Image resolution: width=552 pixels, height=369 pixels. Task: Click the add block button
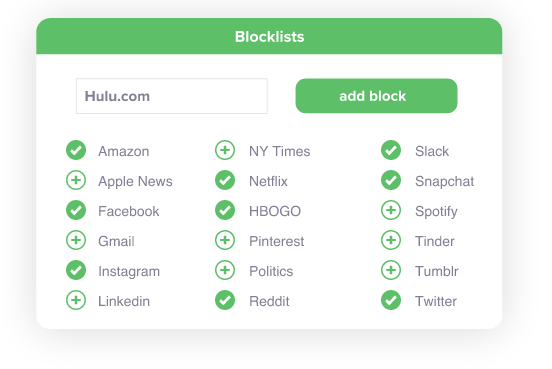pos(376,96)
